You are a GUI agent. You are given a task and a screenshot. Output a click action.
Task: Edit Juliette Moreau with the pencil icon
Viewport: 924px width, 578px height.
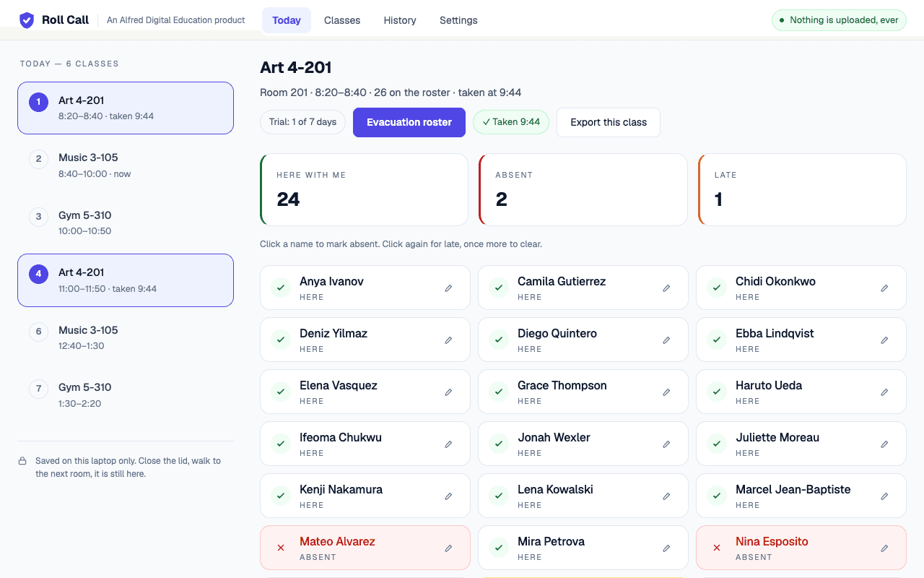[884, 444]
